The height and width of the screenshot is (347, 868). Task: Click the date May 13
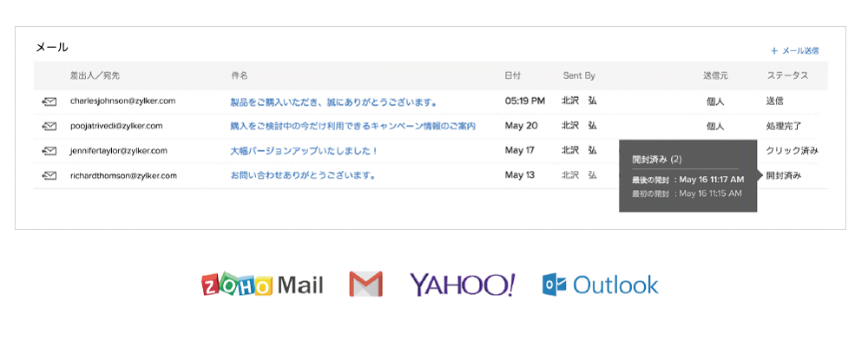tap(520, 176)
